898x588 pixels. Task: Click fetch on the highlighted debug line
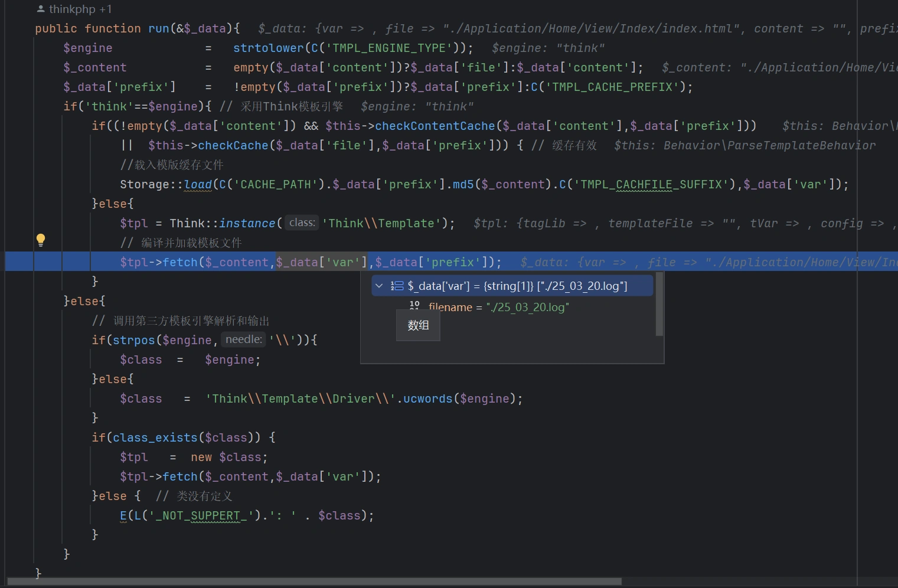[180, 262]
